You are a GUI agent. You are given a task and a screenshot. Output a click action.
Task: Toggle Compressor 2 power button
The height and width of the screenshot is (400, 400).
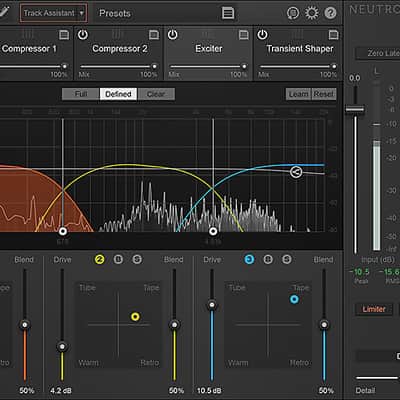pos(83,35)
